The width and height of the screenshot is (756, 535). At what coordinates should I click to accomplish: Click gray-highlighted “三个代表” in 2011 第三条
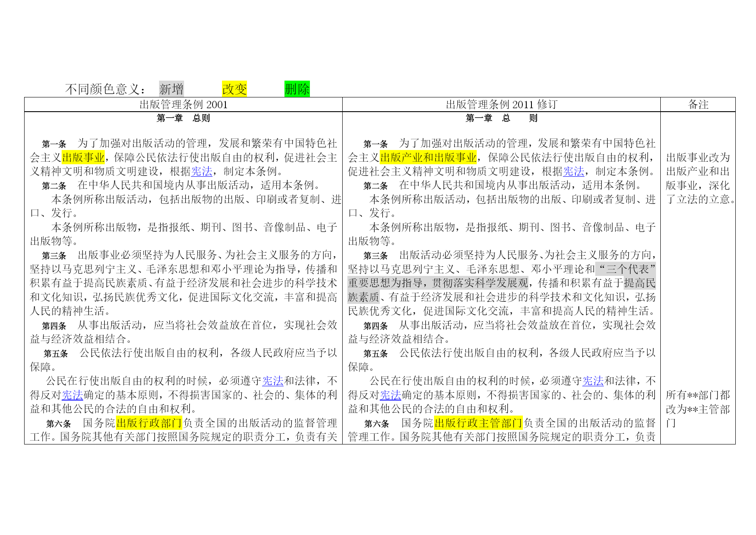point(625,269)
